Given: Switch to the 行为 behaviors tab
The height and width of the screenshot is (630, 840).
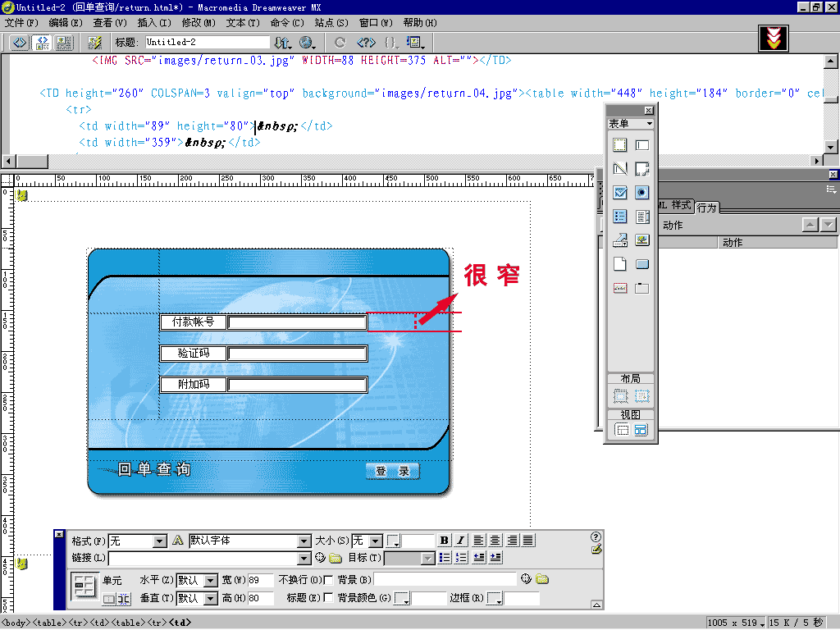Looking at the screenshot, I should pyautogui.click(x=705, y=208).
